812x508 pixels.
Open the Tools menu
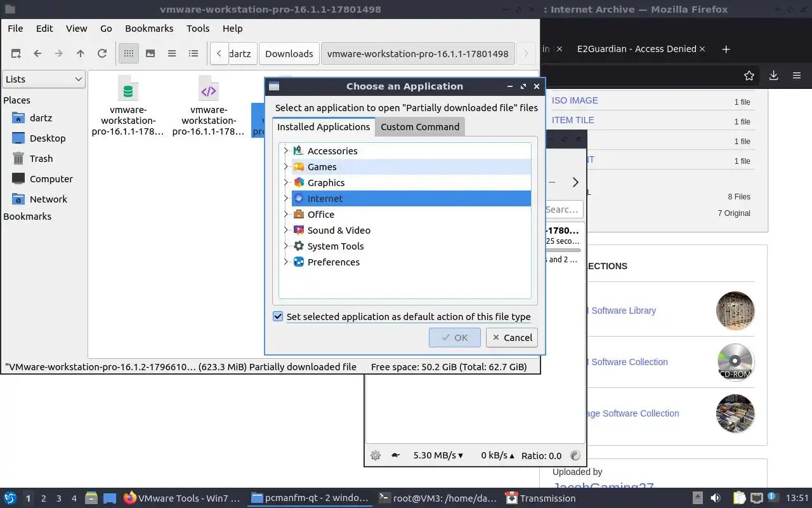click(x=198, y=28)
